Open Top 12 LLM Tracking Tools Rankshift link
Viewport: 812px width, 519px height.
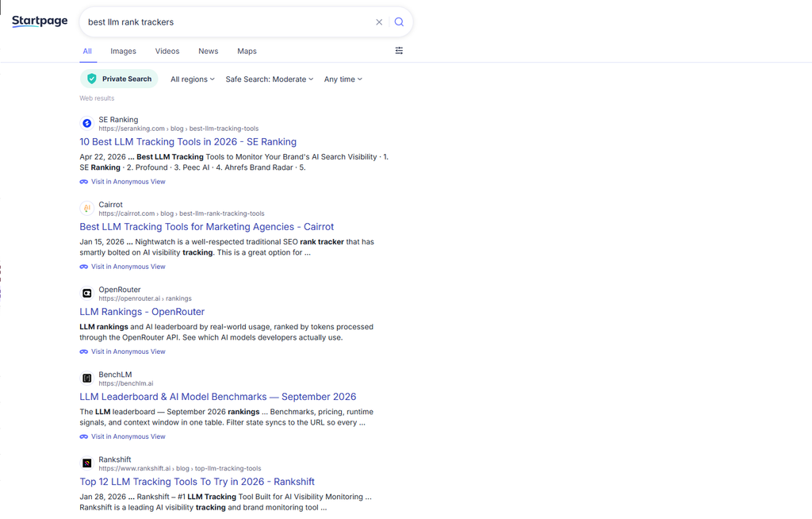pyautogui.click(x=197, y=482)
